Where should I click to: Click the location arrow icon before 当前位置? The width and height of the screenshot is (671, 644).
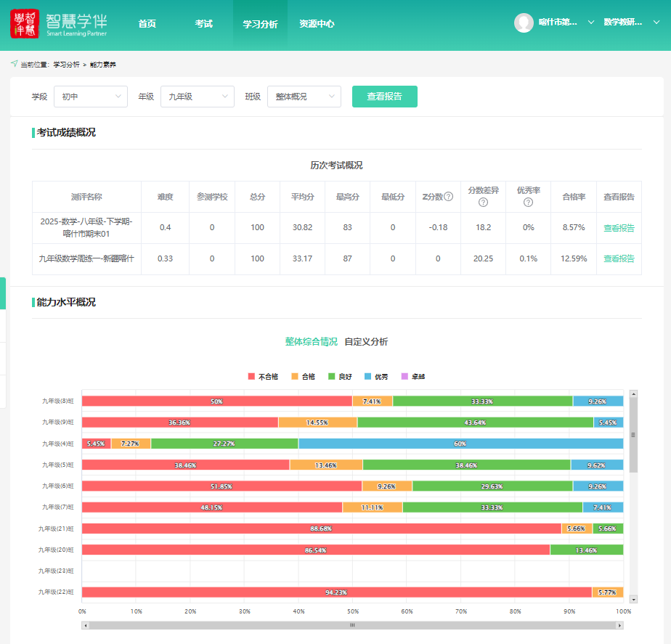coord(15,64)
